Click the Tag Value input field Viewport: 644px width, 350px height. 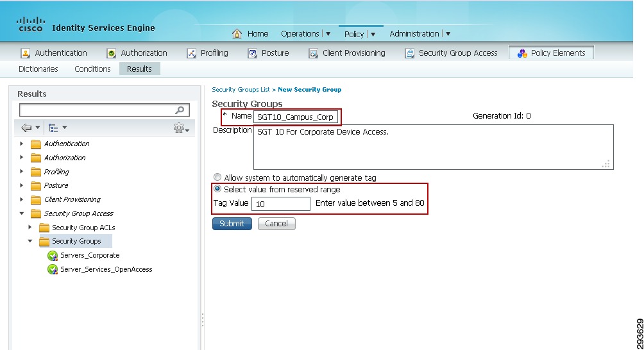coord(280,204)
